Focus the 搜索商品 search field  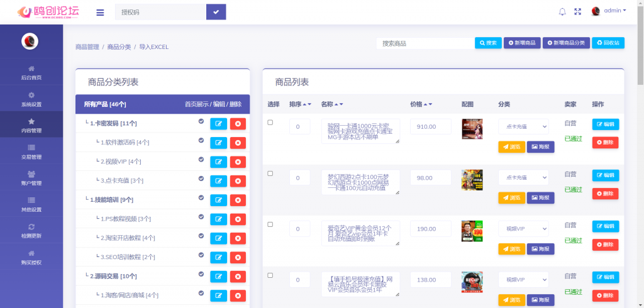coord(426,43)
